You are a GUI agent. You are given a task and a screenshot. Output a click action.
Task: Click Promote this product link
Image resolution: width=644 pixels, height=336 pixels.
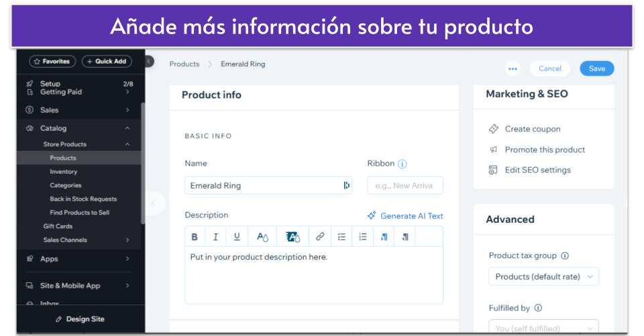[545, 150]
